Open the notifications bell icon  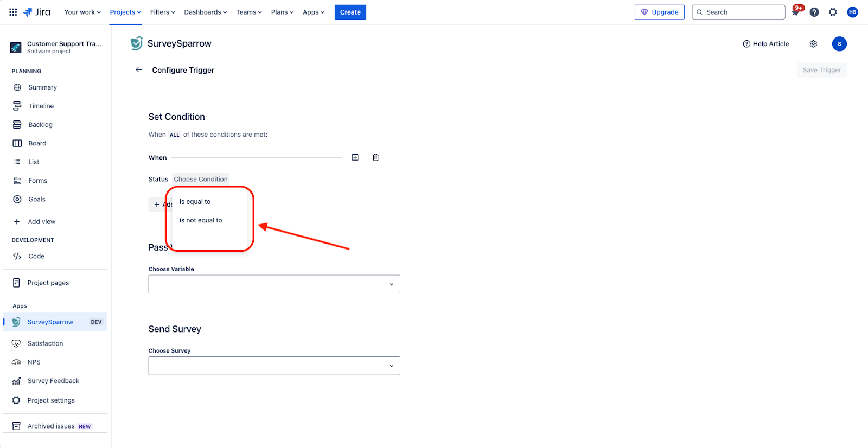click(x=796, y=12)
